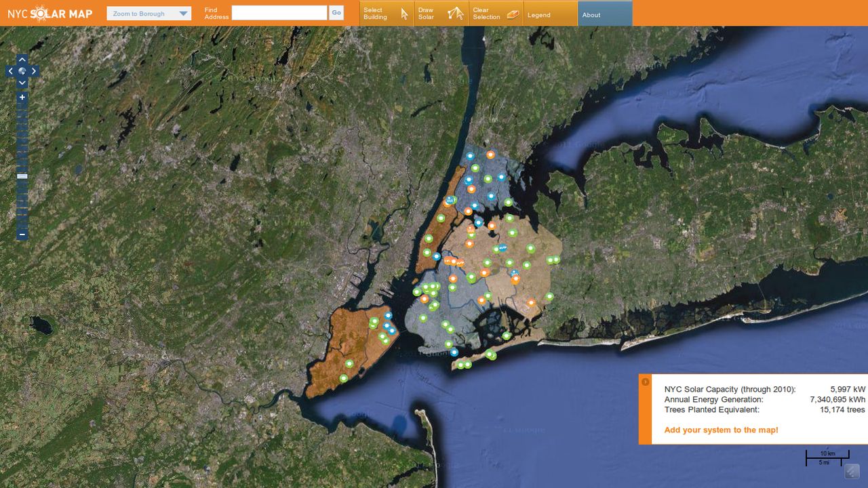Image resolution: width=868 pixels, height=488 pixels.
Task: Focus the Find Address input field
Action: [x=279, y=13]
